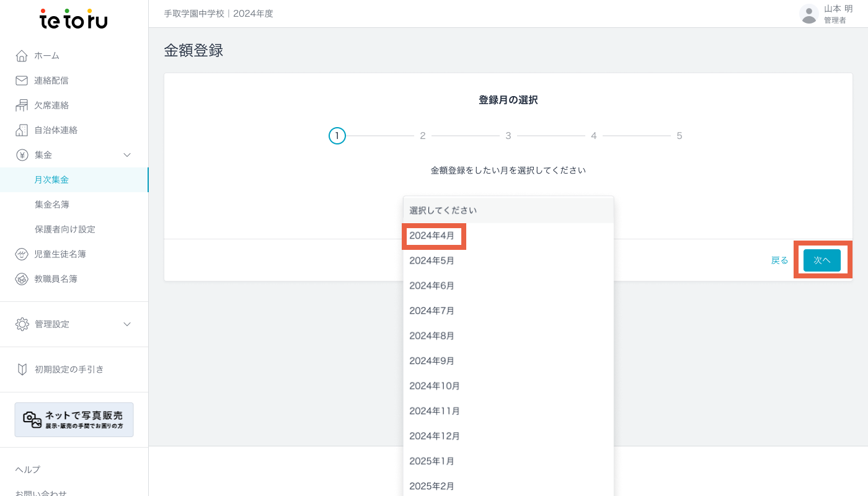
Task: Open the 集金名簿 submenu item
Action: [56, 205]
